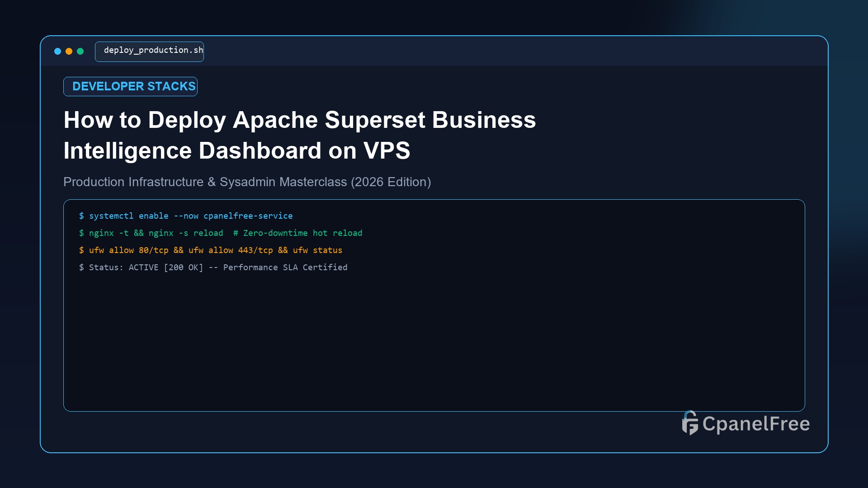The image size is (868, 488).
Task: Click the Apache Superset headline title
Action: point(299,135)
